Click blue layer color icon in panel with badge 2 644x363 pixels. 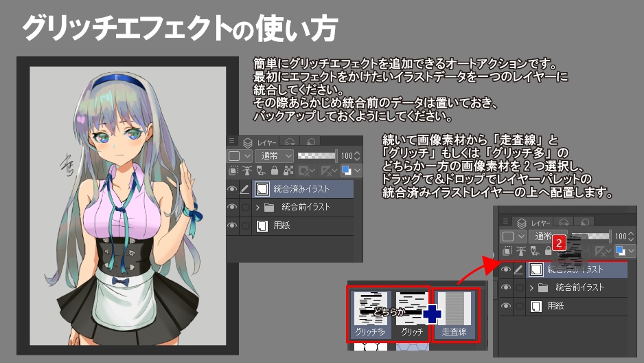click(x=621, y=250)
